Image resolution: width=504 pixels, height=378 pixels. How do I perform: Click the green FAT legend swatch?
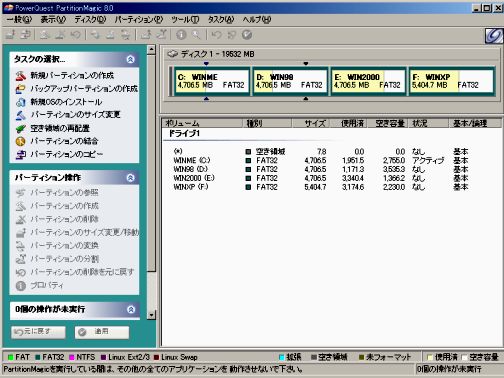coord(10,357)
